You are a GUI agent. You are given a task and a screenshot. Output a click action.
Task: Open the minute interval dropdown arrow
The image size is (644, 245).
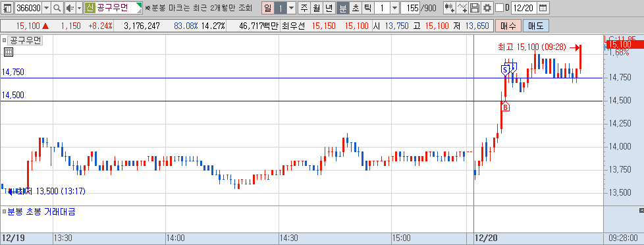point(394,7)
